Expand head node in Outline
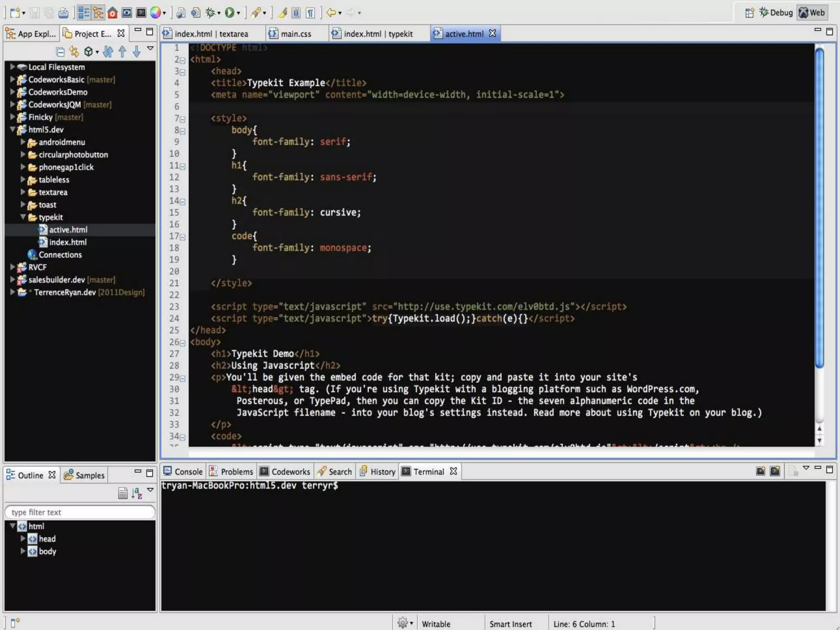The height and width of the screenshot is (630, 840). 23,539
